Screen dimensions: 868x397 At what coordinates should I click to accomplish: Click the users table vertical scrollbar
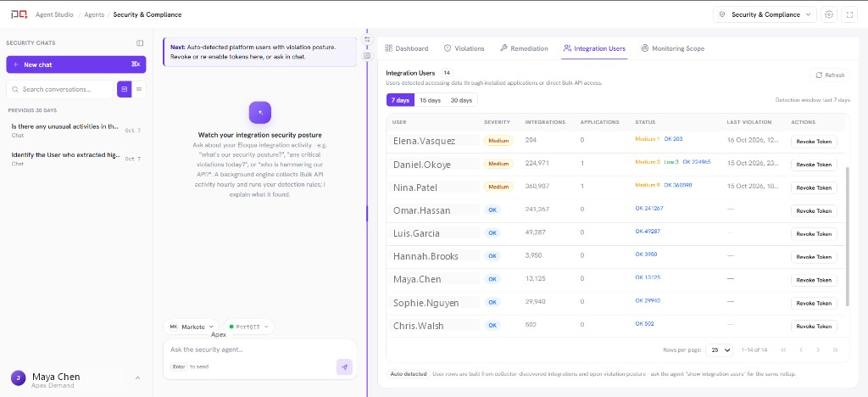point(848,237)
